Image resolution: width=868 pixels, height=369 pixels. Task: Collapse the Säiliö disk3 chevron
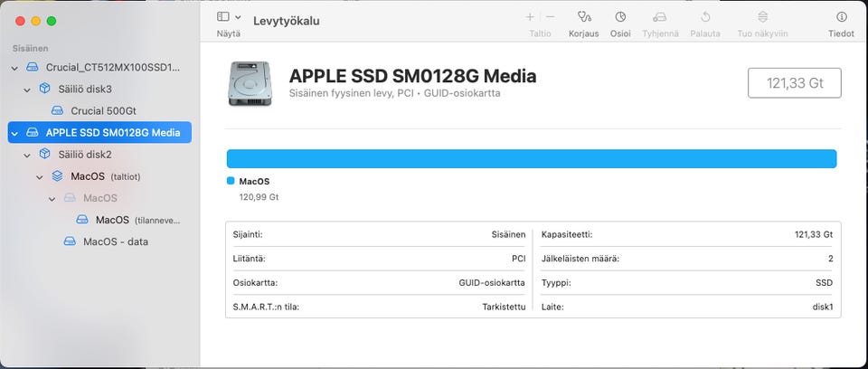(x=26, y=90)
